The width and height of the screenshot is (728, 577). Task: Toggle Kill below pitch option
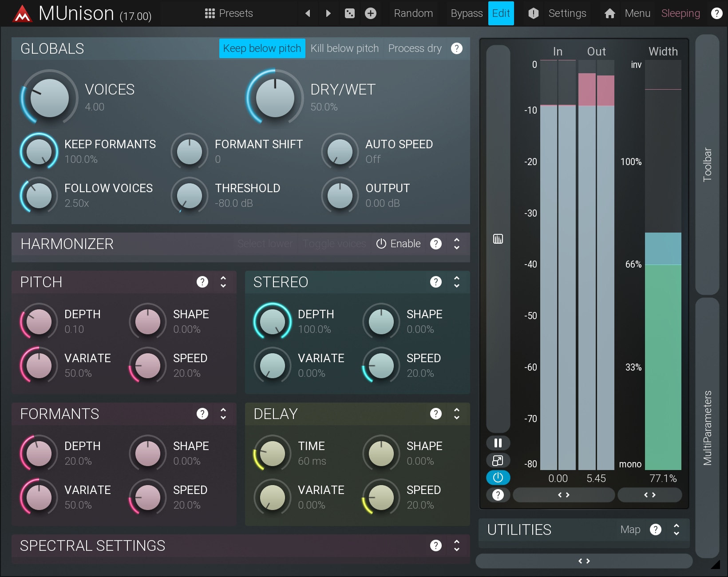[344, 48]
